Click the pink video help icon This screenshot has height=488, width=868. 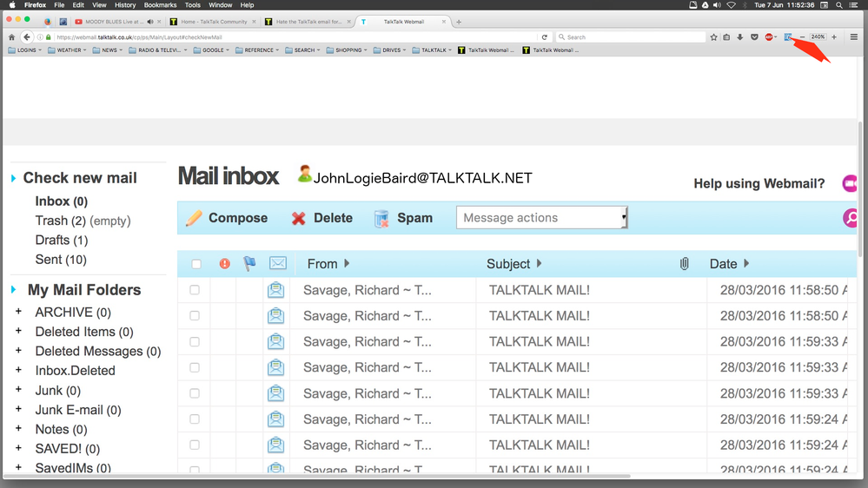[850, 183]
